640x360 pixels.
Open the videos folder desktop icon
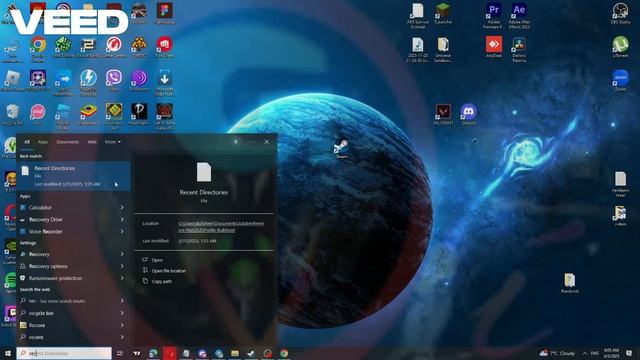pyautogui.click(x=620, y=216)
